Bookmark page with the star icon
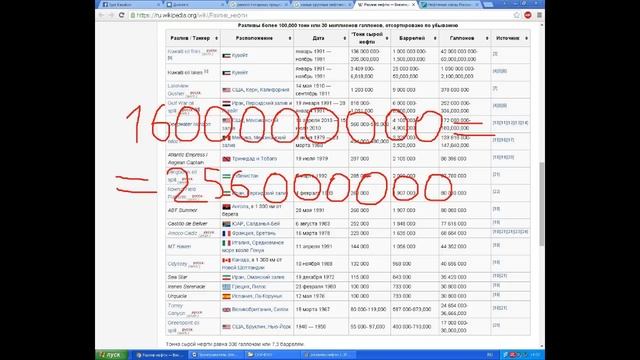The height and width of the screenshot is (360, 640). point(517,15)
